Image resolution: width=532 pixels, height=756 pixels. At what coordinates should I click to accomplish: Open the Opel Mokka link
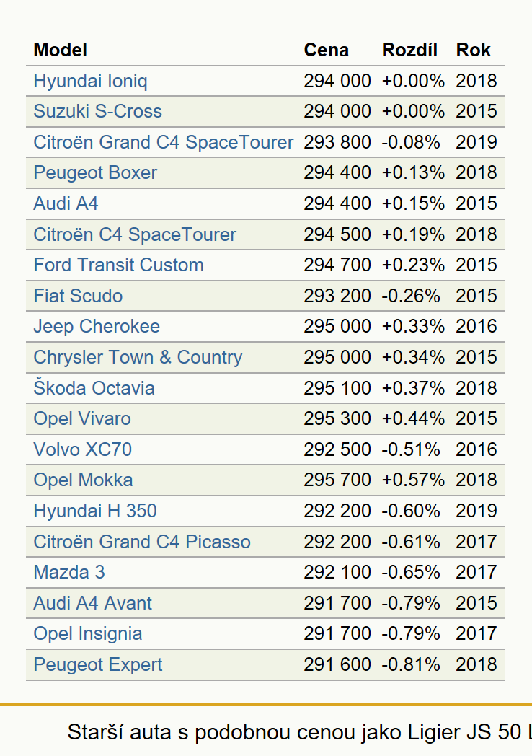coord(83,480)
